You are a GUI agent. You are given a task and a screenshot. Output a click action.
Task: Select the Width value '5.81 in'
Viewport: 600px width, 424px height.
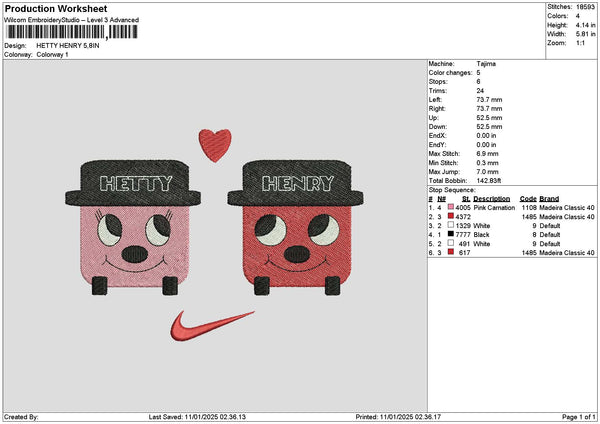(585, 34)
